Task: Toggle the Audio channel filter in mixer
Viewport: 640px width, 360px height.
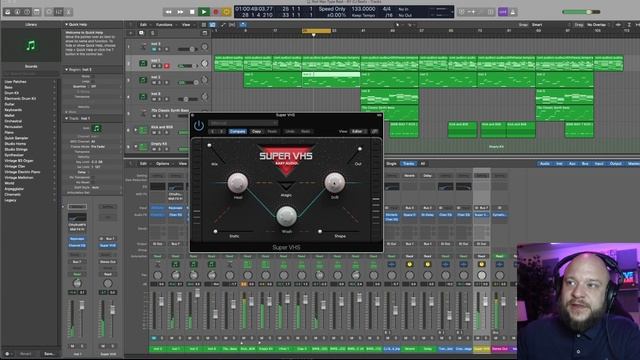Action: point(545,164)
